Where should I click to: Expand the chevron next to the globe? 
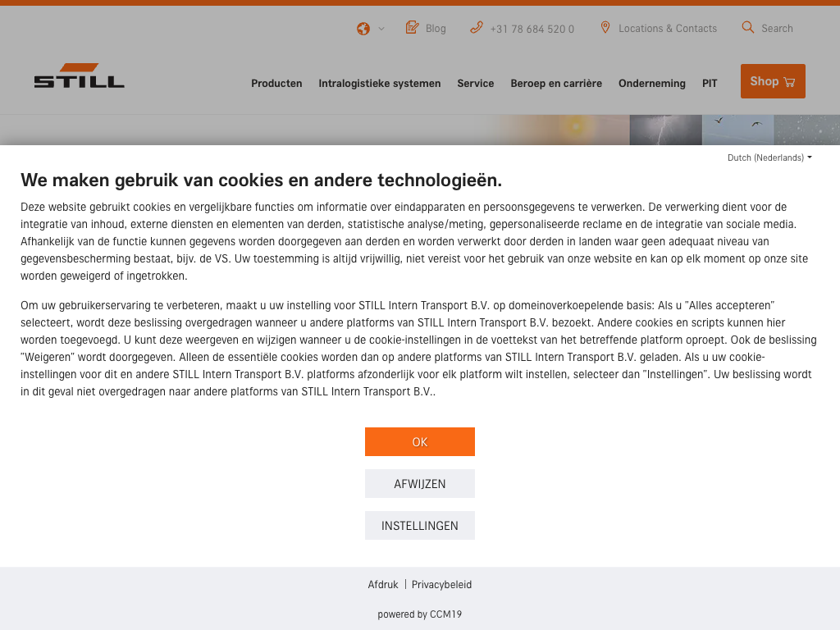pos(381,29)
